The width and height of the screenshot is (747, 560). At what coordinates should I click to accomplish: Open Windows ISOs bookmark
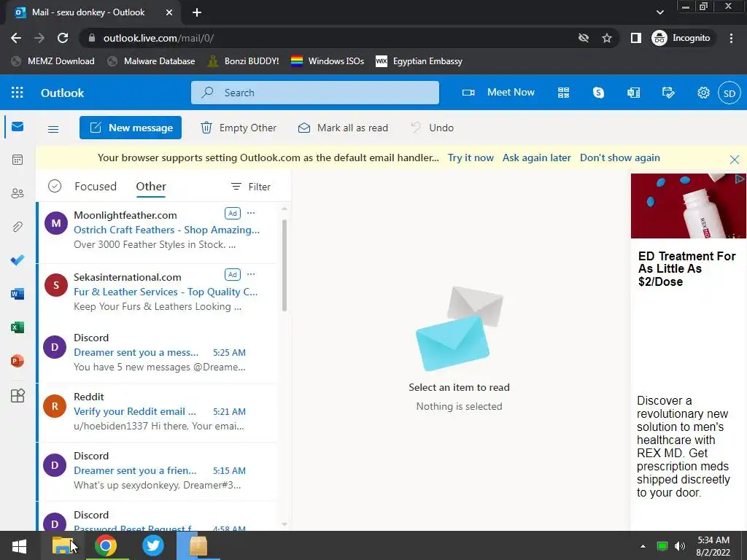(x=328, y=61)
